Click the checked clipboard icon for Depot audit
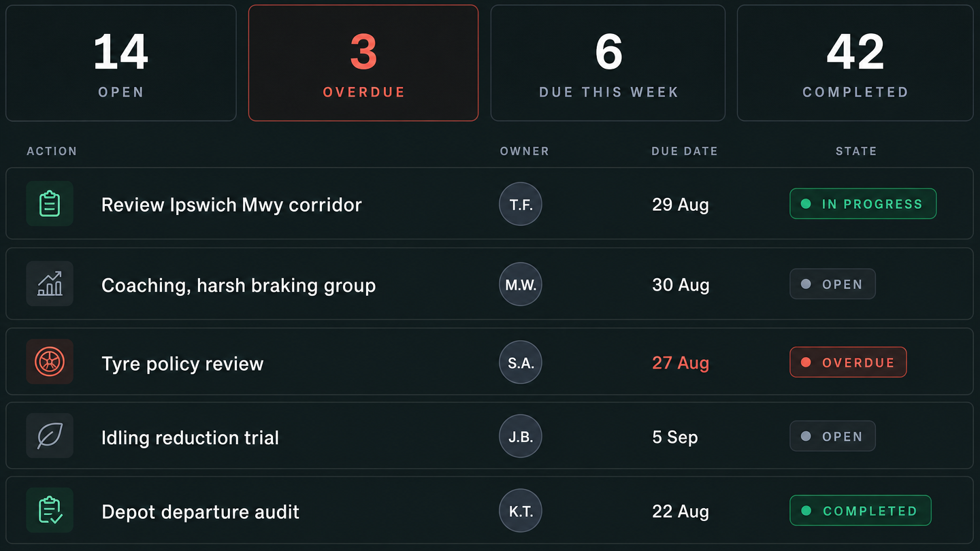Image resolution: width=980 pixels, height=551 pixels. pos(50,510)
